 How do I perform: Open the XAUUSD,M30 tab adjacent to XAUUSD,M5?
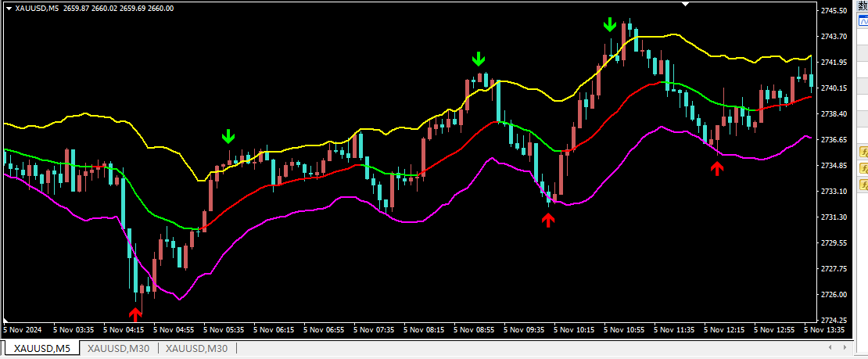point(118,349)
